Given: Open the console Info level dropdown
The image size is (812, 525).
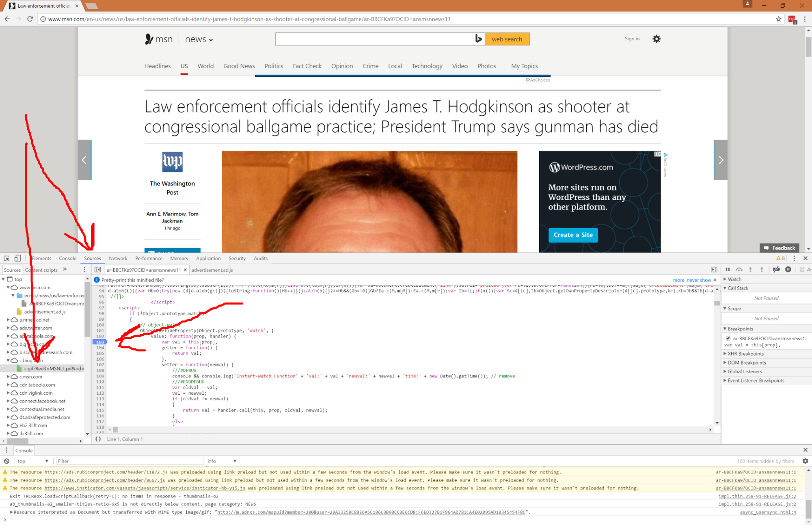Looking at the screenshot, I should [x=222, y=461].
